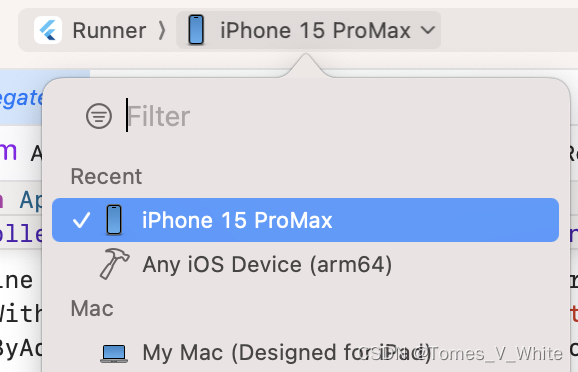Click the laptop icon next to My Mac

click(114, 353)
